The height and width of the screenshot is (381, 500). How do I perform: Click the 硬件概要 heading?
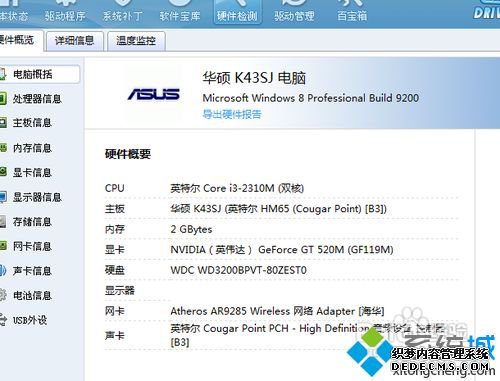click(x=128, y=154)
